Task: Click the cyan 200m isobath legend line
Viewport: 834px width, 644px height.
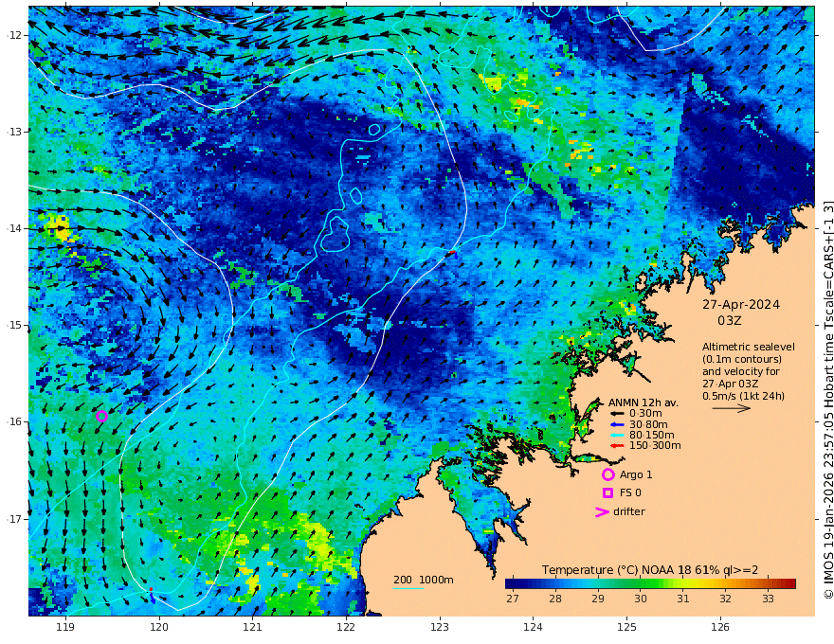Action: pyautogui.click(x=408, y=588)
